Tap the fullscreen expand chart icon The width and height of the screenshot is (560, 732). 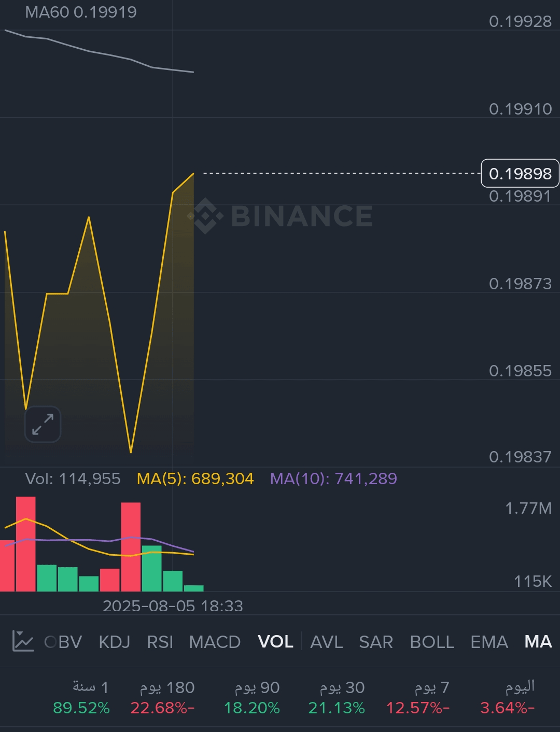pos(43,424)
